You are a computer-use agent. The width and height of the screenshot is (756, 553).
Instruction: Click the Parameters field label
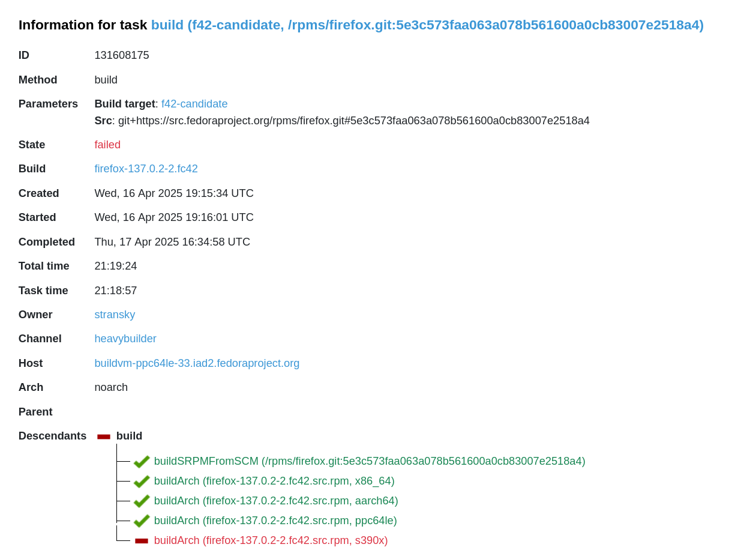(48, 104)
